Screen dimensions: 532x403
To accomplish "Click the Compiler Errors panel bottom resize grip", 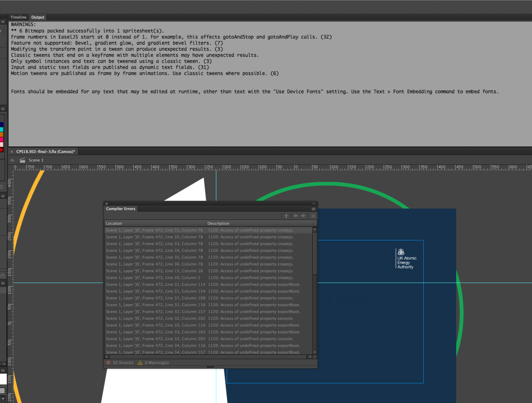I will click(211, 367).
